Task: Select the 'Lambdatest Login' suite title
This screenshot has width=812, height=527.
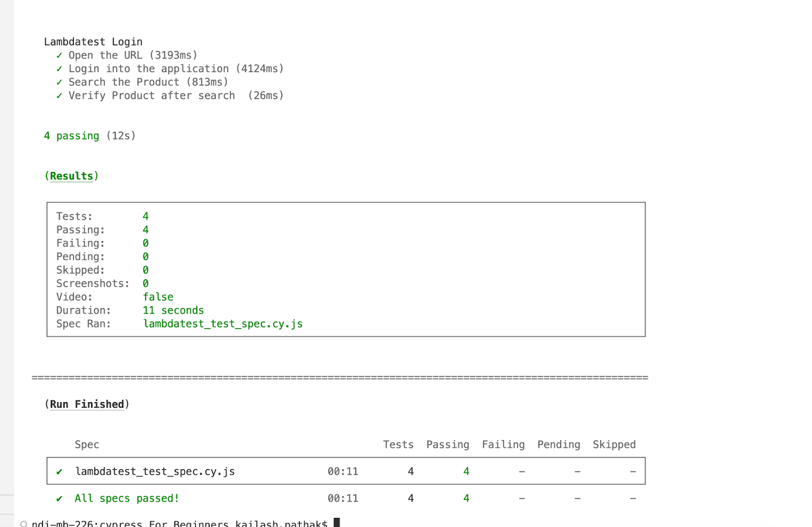Action: 93,42
